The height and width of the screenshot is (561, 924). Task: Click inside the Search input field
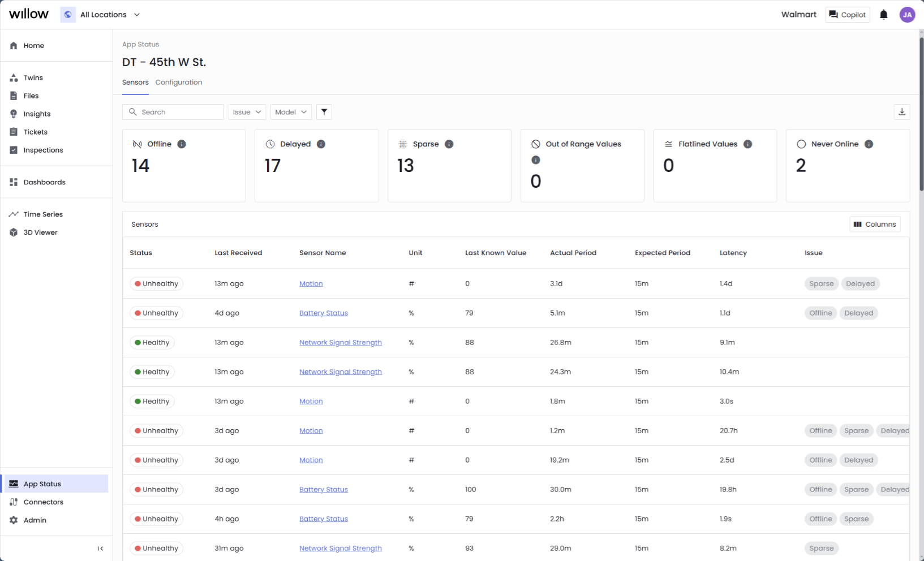pyautogui.click(x=173, y=111)
